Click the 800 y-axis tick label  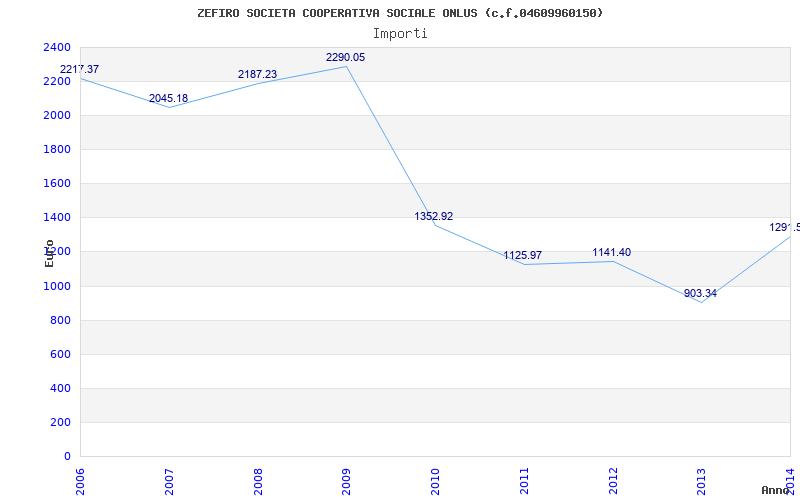(61, 320)
